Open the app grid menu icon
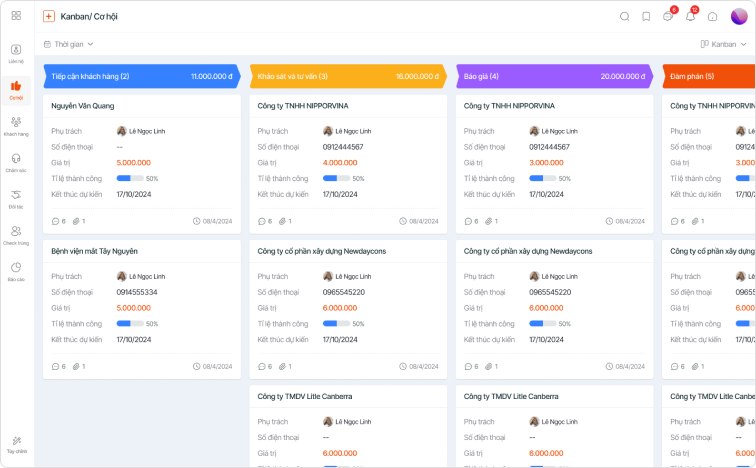The width and height of the screenshot is (756, 468). tap(16, 16)
